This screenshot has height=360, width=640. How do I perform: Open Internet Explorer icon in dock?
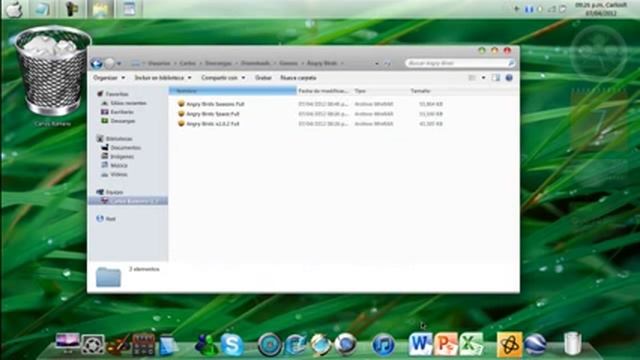click(295, 345)
